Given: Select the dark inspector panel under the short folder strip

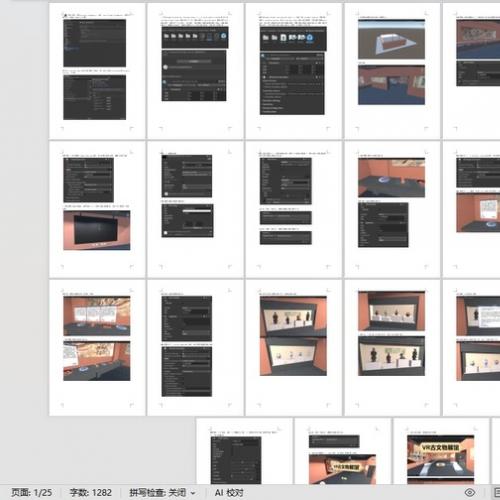Looking at the screenshot, I should 194,76.
